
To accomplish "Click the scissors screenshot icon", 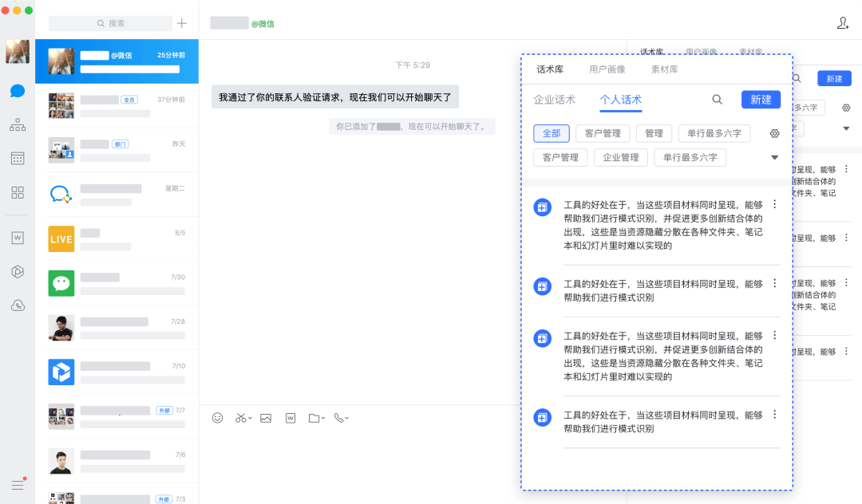I will tap(242, 418).
